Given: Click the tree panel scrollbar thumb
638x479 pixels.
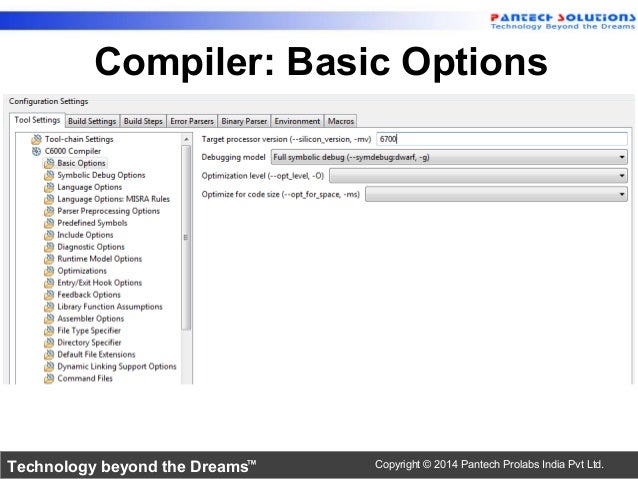Looking at the screenshot, I should 186,238.
